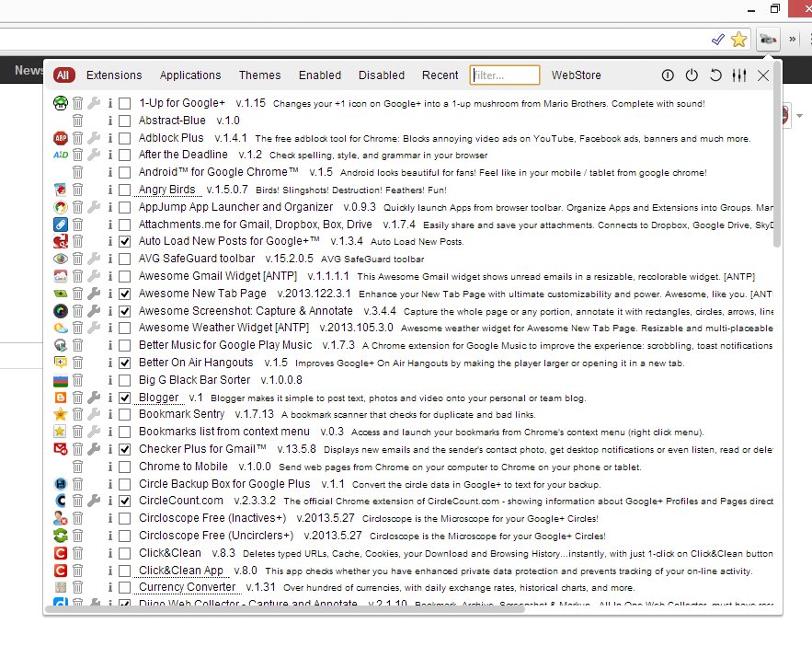Click the popup vertical scrollbar thumb
812x646 pixels.
pyautogui.click(x=776, y=156)
